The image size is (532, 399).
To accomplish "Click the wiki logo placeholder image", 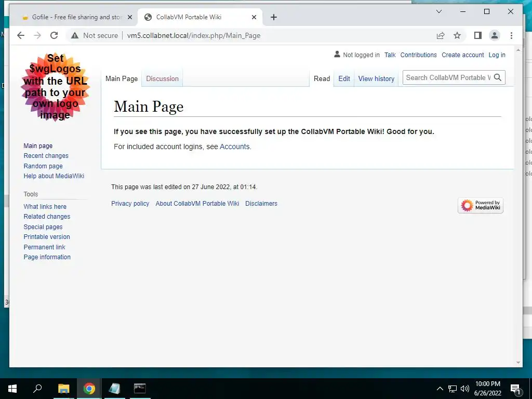I will [55, 87].
